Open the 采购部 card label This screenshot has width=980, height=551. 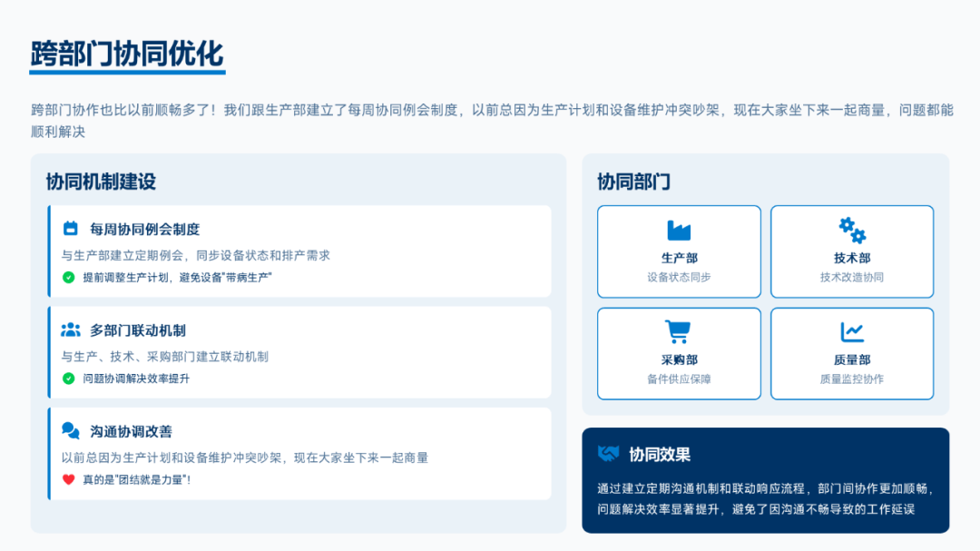pyautogui.click(x=679, y=359)
